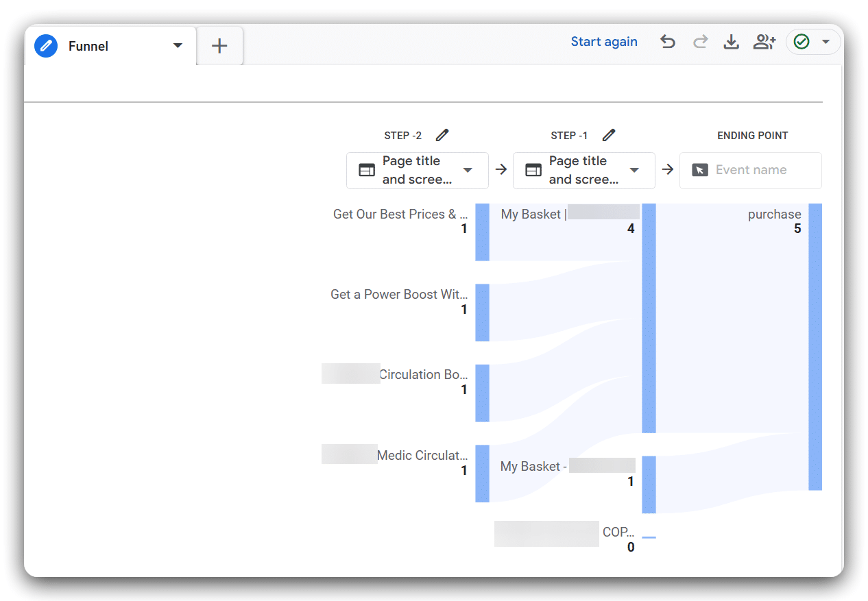
Task: Edit Step -2 using its pencil icon
Action: pyautogui.click(x=442, y=135)
